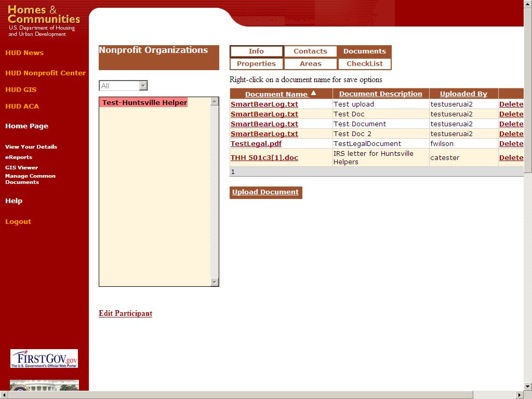Delete the Test Doc document row
Image resolution: width=532 pixels, height=399 pixels.
(511, 114)
